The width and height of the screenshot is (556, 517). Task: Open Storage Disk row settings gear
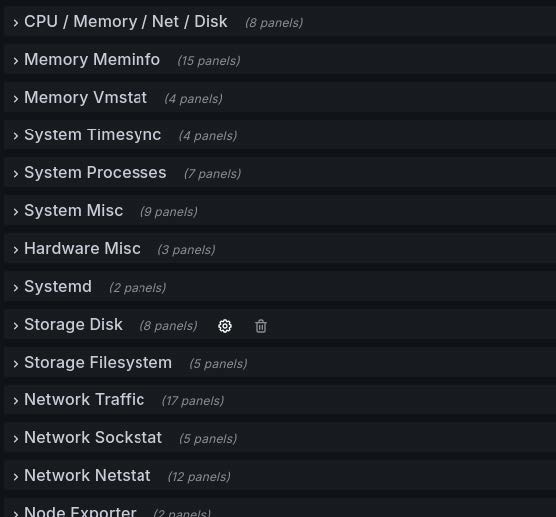tap(225, 326)
